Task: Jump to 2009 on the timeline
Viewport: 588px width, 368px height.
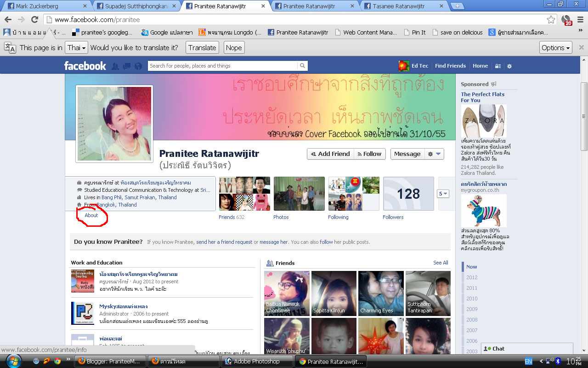Action: click(x=472, y=309)
